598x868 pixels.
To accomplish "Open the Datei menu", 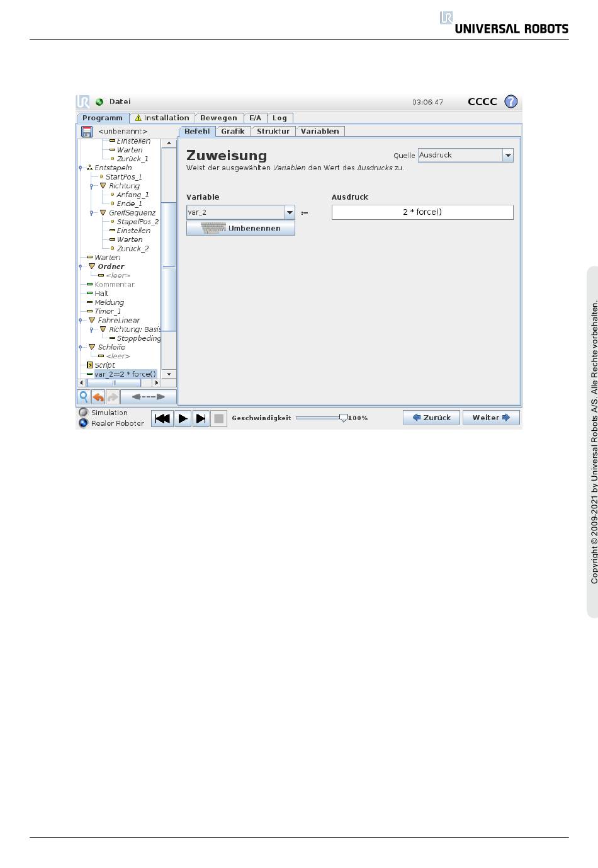I will (x=120, y=101).
